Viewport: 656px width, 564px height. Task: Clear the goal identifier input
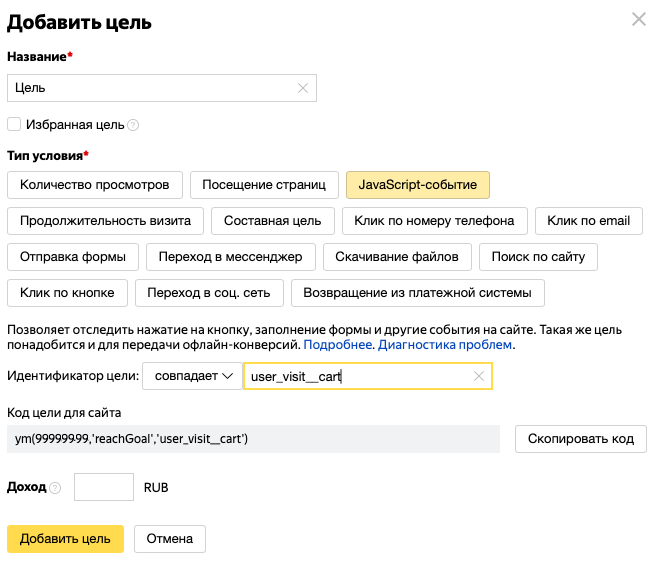[x=478, y=376]
